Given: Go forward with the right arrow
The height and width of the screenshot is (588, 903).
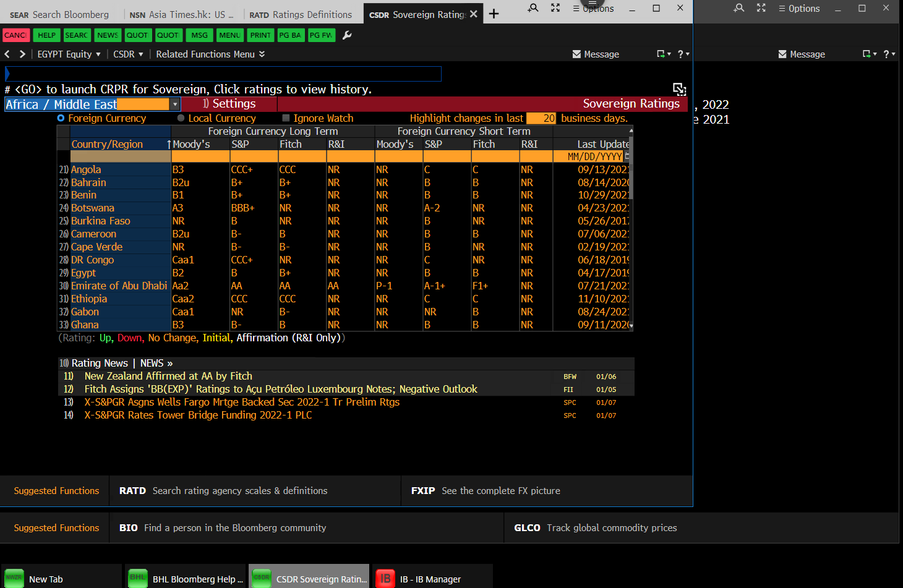Looking at the screenshot, I should coord(23,54).
